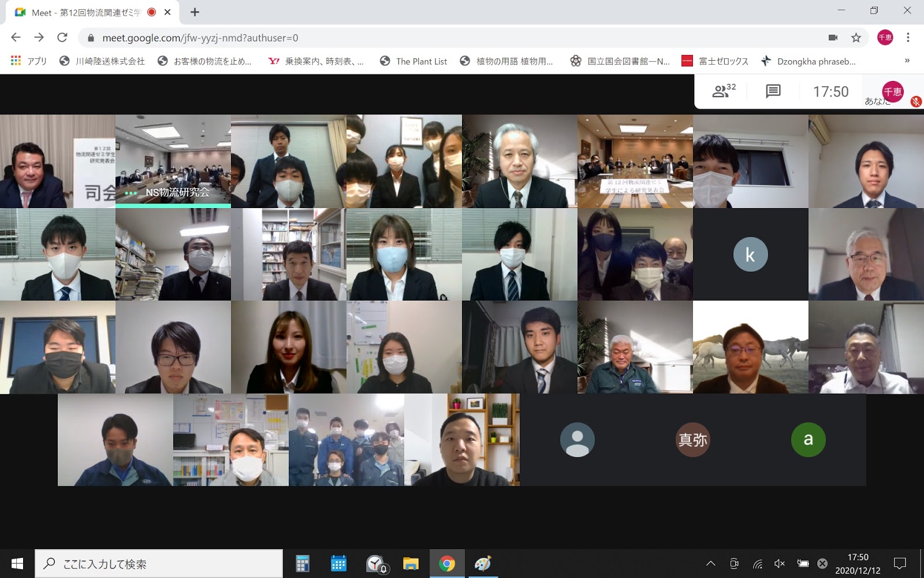Open the 川崎陸送株式会社 bookmark

click(102, 61)
